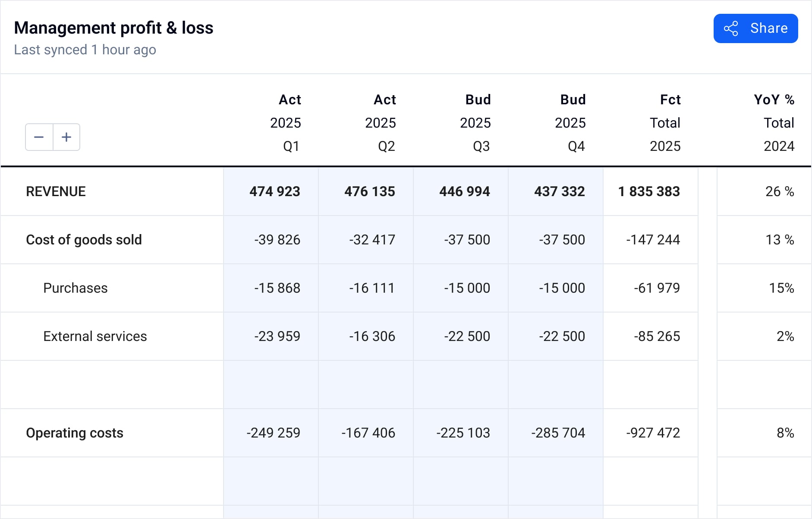Click the Operating costs row label

75,433
